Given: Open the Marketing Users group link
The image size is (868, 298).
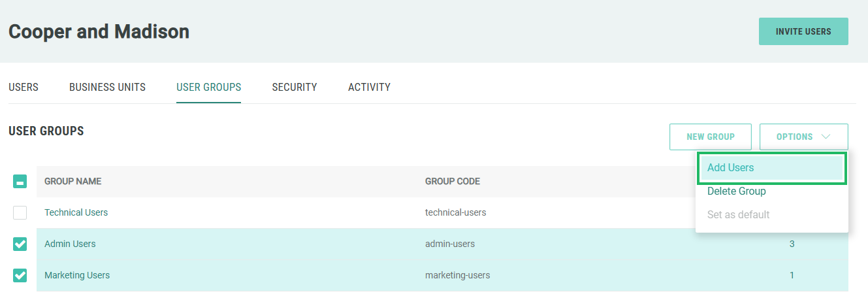Looking at the screenshot, I should pos(77,275).
